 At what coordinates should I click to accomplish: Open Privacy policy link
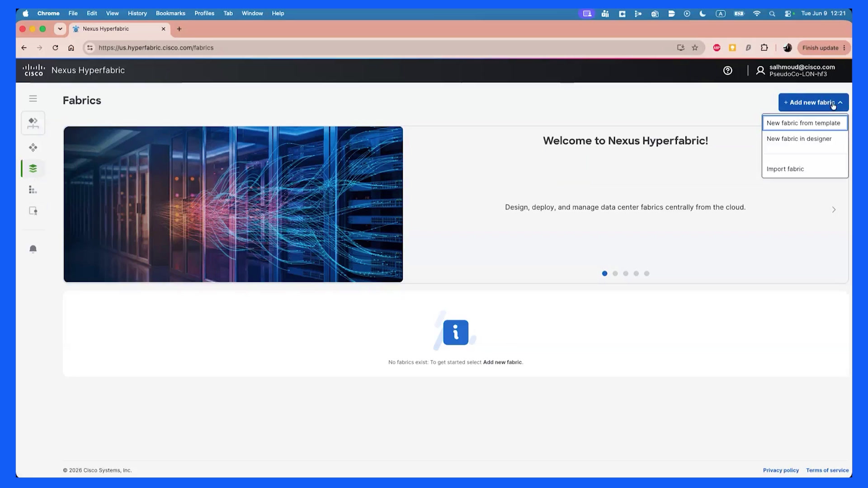[781, 470]
